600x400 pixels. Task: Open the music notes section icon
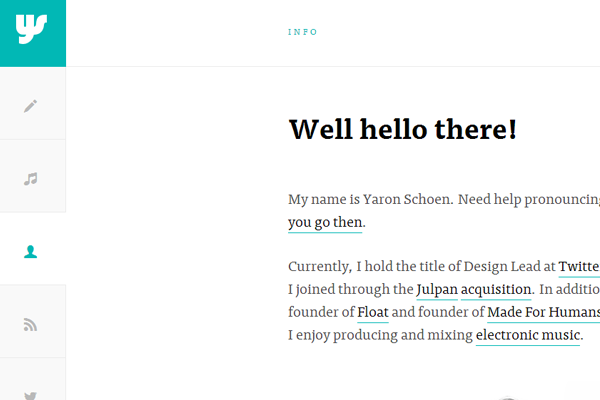coord(31,179)
